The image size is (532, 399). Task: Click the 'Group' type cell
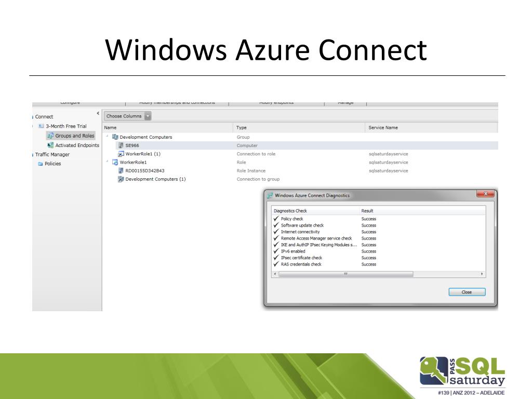pos(243,137)
